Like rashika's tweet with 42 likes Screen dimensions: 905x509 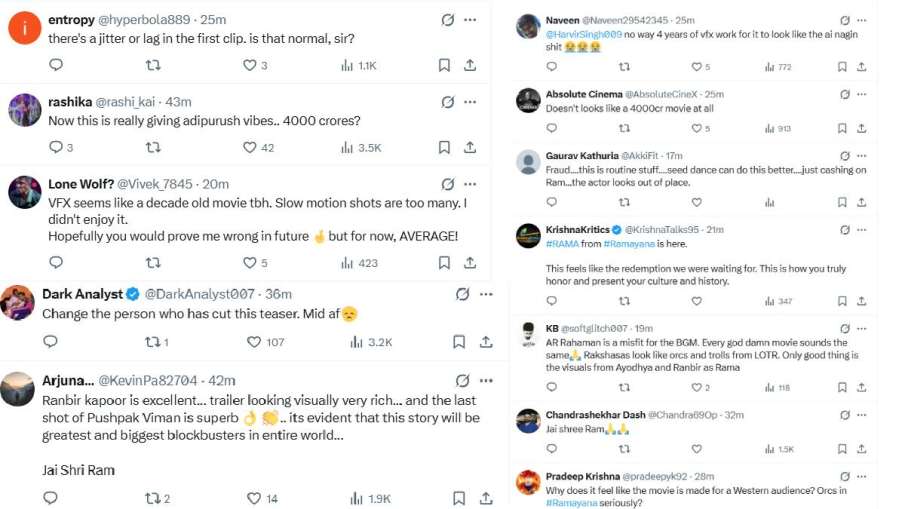pos(251,147)
